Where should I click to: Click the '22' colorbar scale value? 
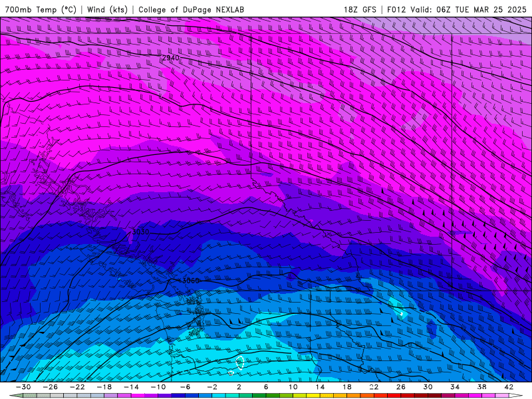[x=374, y=387]
